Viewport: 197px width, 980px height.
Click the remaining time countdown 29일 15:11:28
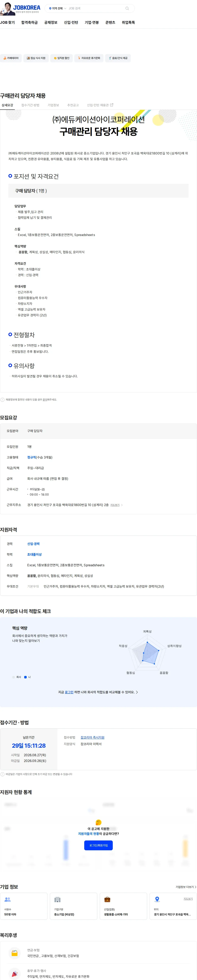[29, 746]
